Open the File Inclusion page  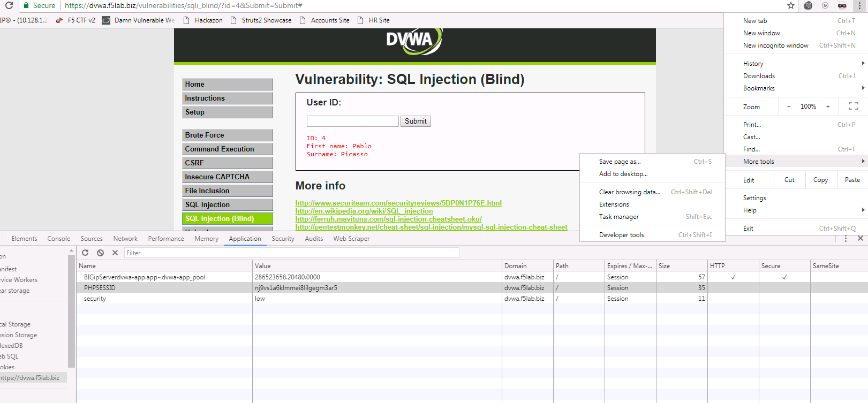point(228,191)
